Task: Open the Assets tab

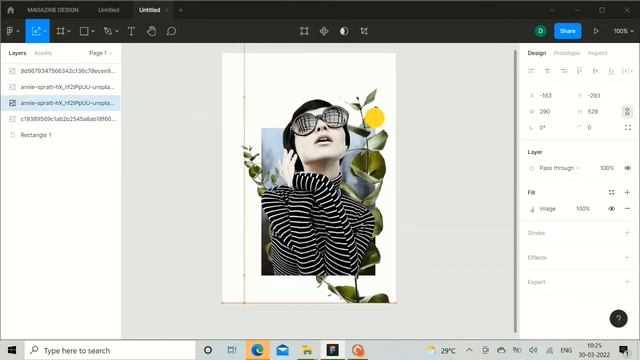Action: tap(43, 53)
